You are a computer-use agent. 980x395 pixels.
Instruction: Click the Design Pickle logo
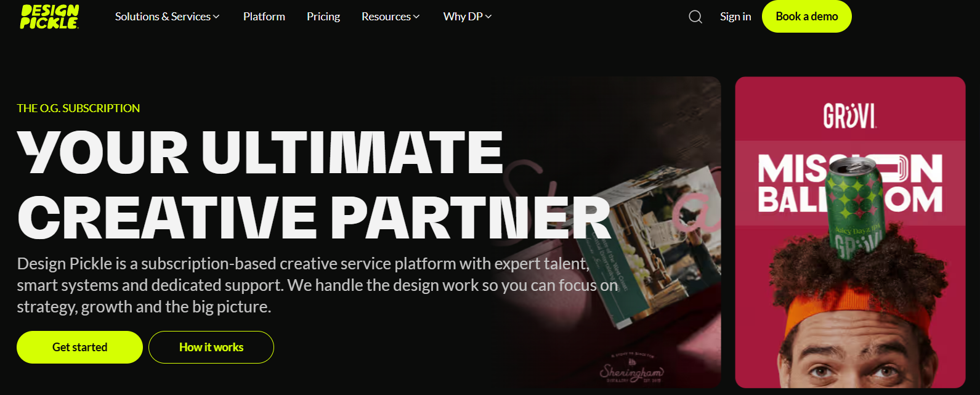coord(49,17)
